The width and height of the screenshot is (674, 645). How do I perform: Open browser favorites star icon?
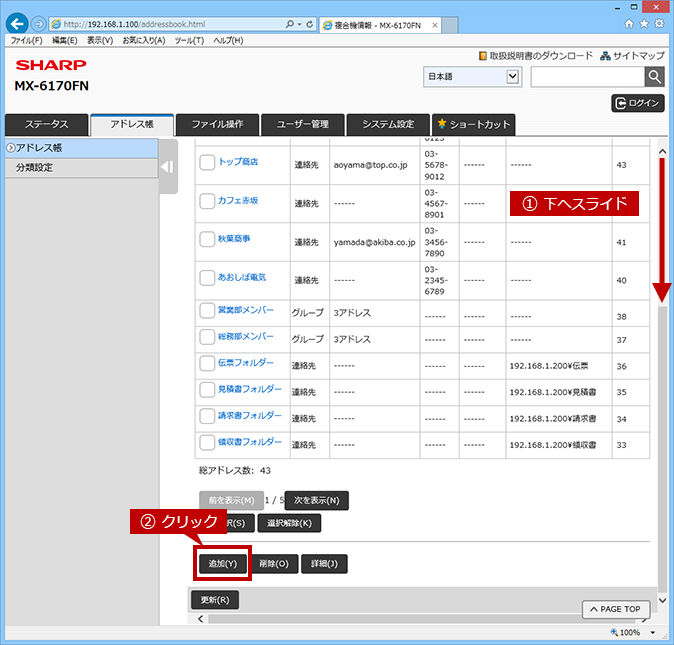[x=644, y=24]
